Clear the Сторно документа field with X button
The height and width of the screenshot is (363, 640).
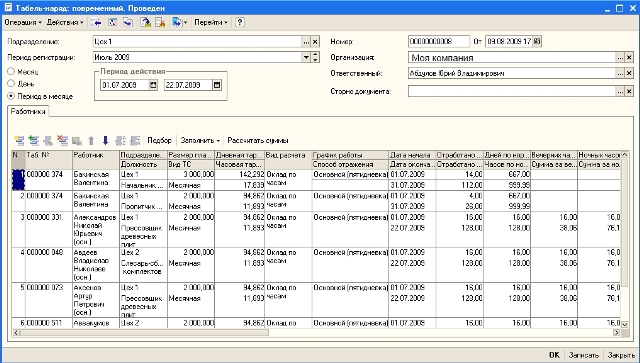coord(629,91)
